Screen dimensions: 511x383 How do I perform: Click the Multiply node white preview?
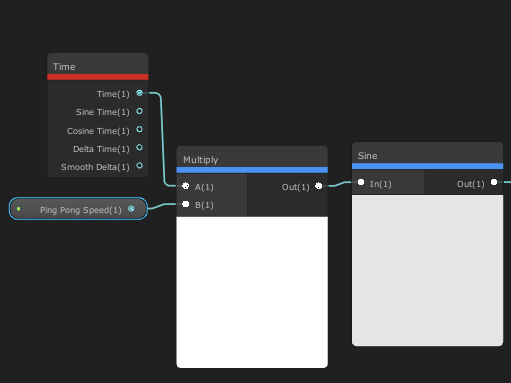click(252, 292)
